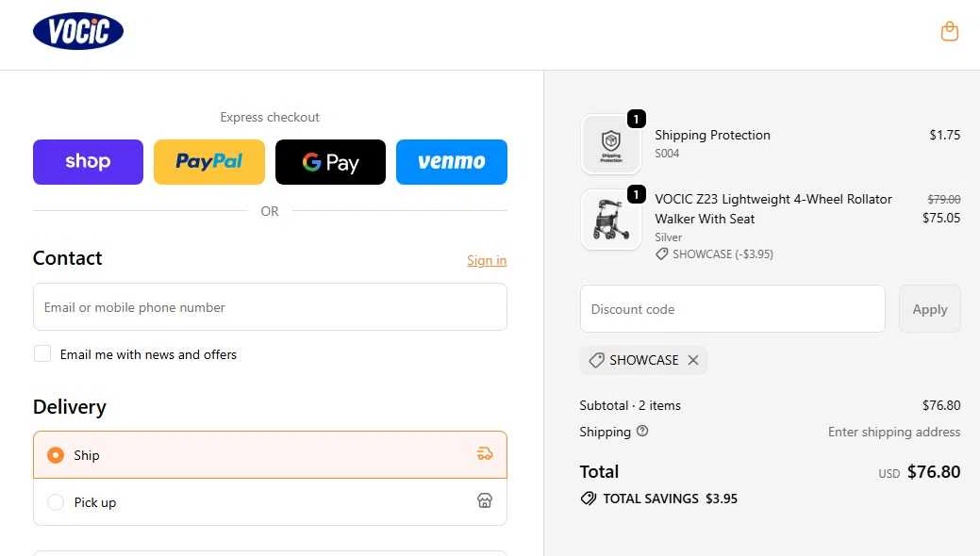The height and width of the screenshot is (556, 980).
Task: Click into the Discount code field
Action: pos(733,308)
